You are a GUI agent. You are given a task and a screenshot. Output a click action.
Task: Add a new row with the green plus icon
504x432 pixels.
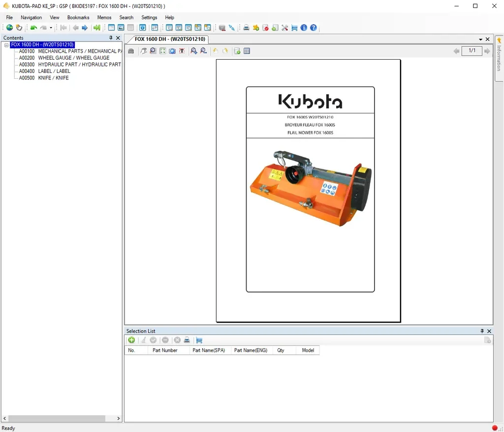tap(131, 340)
